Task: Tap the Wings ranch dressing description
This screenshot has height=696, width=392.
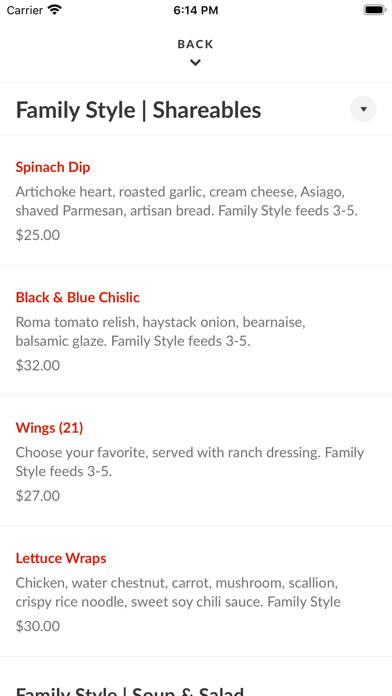Action: 190,462
